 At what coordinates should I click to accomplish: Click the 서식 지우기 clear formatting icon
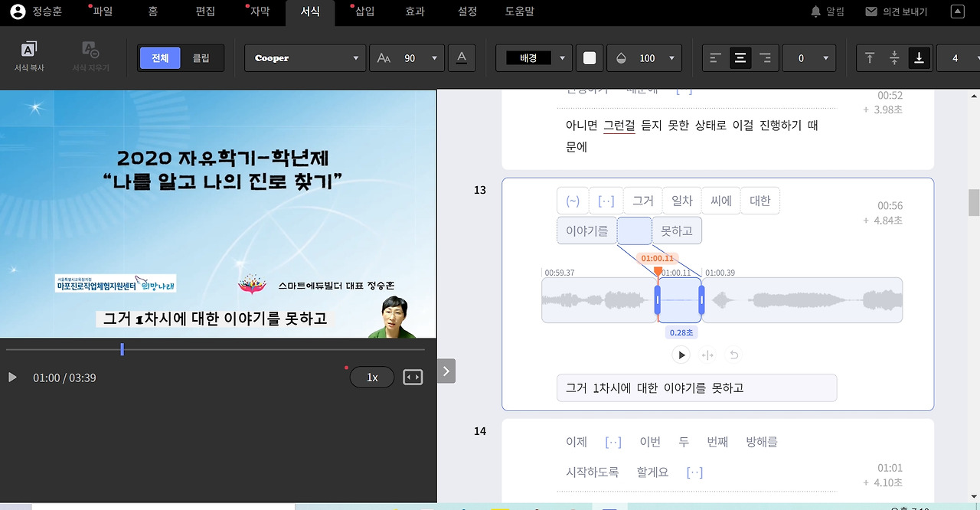tap(91, 57)
